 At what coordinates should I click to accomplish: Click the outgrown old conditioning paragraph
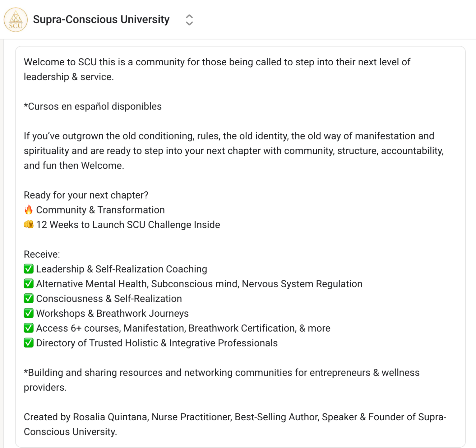click(x=234, y=151)
